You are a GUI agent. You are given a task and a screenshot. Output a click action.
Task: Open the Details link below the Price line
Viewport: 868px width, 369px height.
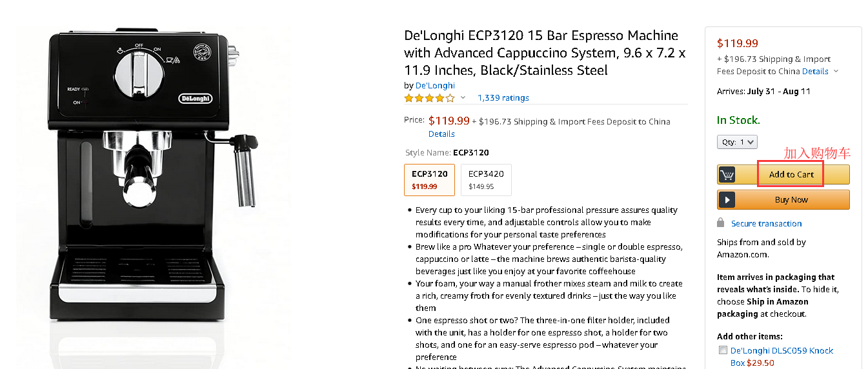click(441, 134)
